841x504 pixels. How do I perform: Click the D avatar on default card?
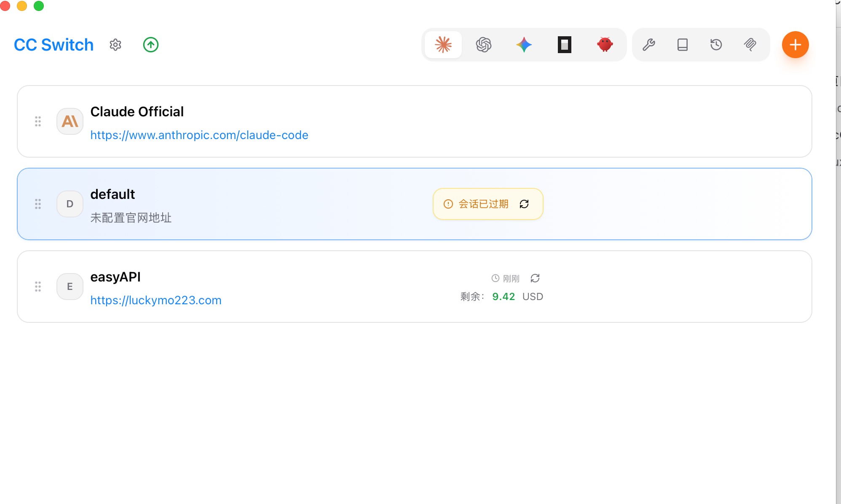pyautogui.click(x=70, y=204)
